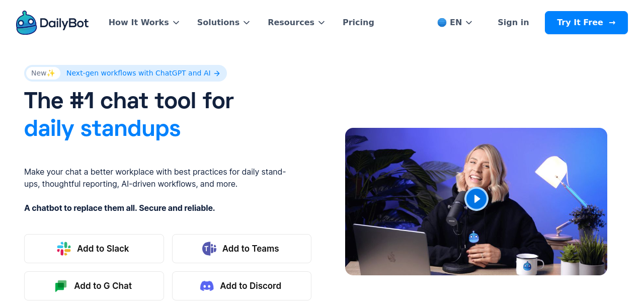
Task: Click the Sign in link
Action: click(x=513, y=23)
